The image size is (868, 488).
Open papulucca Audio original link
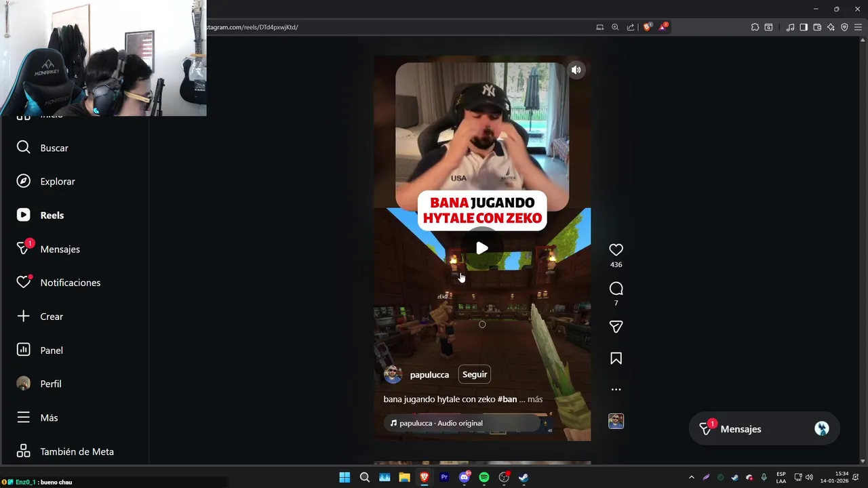pyautogui.click(x=441, y=423)
